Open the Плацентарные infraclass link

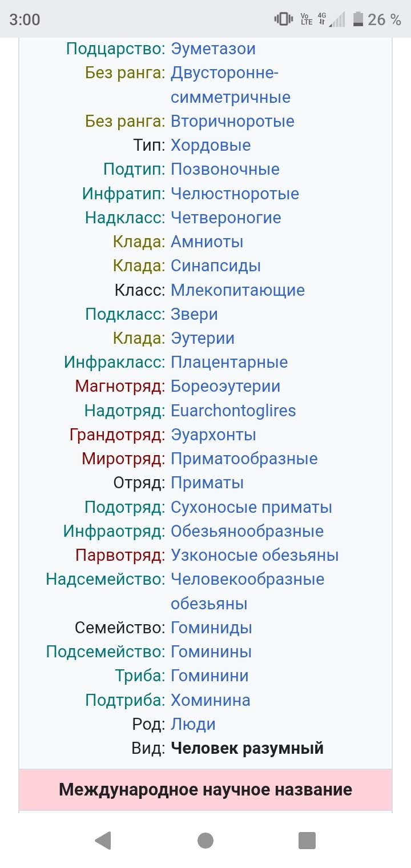pos(229,362)
